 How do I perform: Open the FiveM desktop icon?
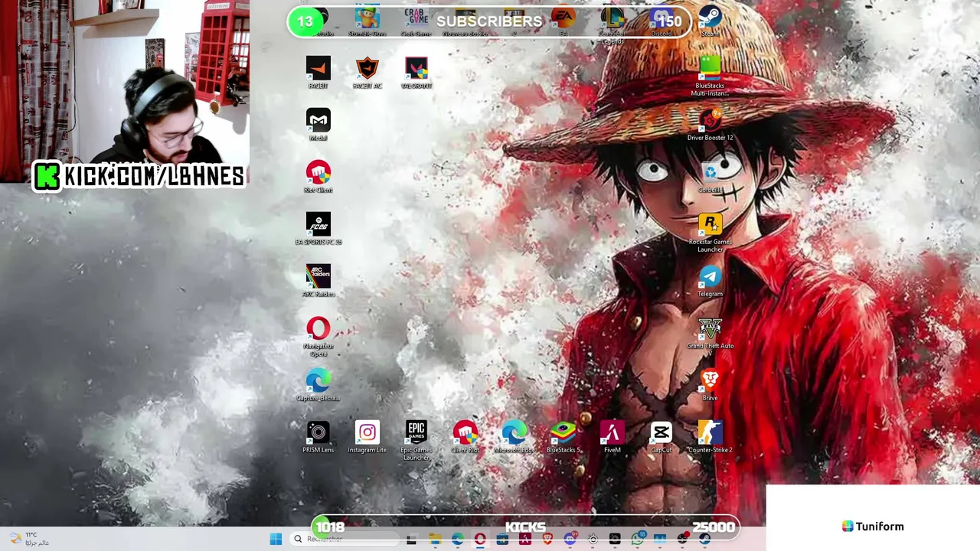pyautogui.click(x=612, y=438)
